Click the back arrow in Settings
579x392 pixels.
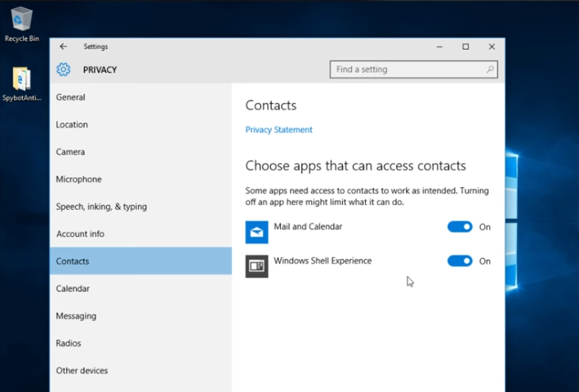(64, 47)
